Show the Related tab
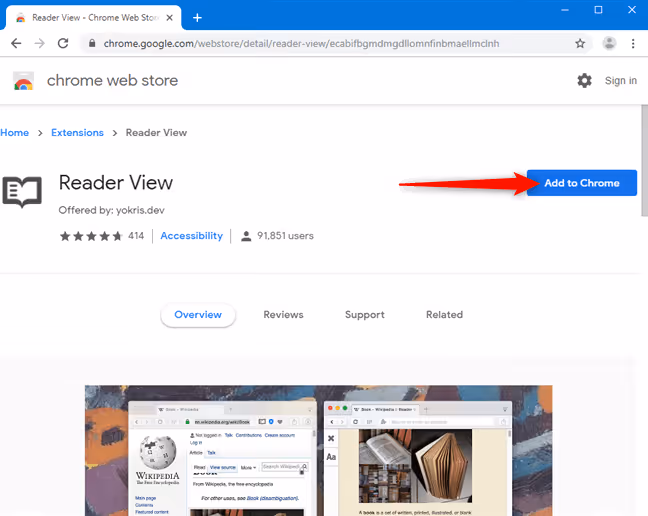 (444, 315)
